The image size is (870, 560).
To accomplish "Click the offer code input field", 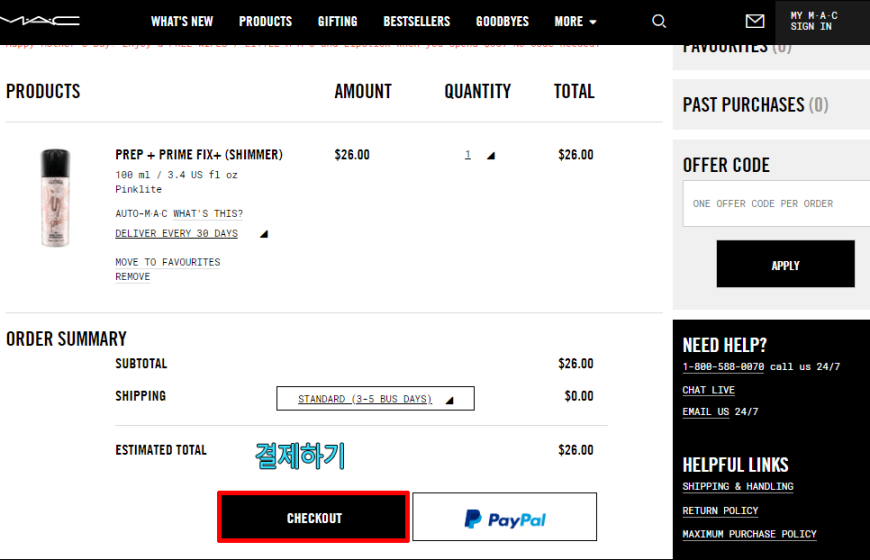I will (776, 204).
